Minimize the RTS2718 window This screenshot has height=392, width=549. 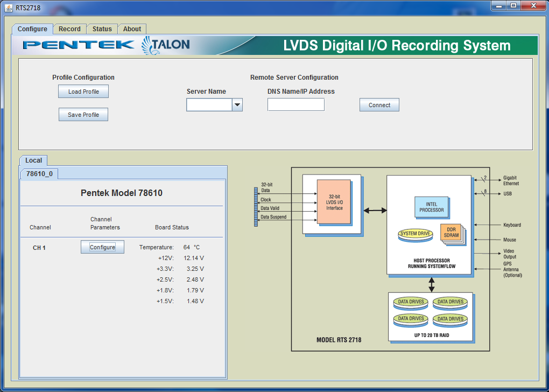tap(499, 5)
